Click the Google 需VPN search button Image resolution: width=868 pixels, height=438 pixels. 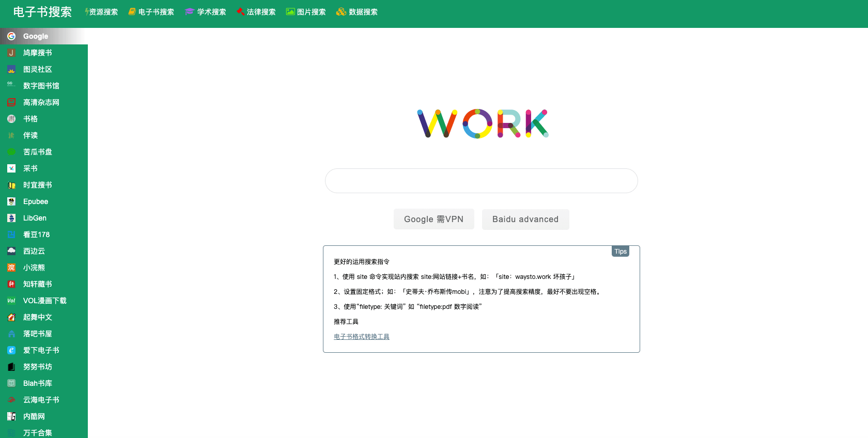pyautogui.click(x=433, y=219)
